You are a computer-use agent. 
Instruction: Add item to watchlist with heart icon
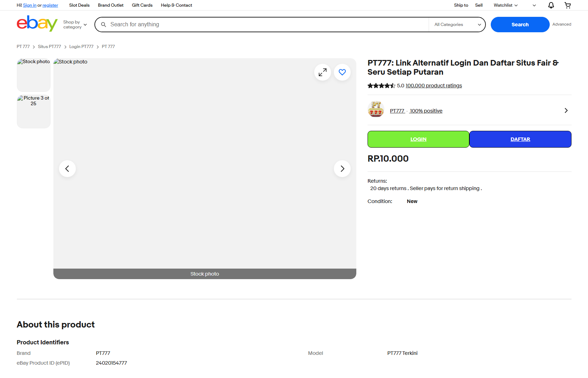click(342, 72)
